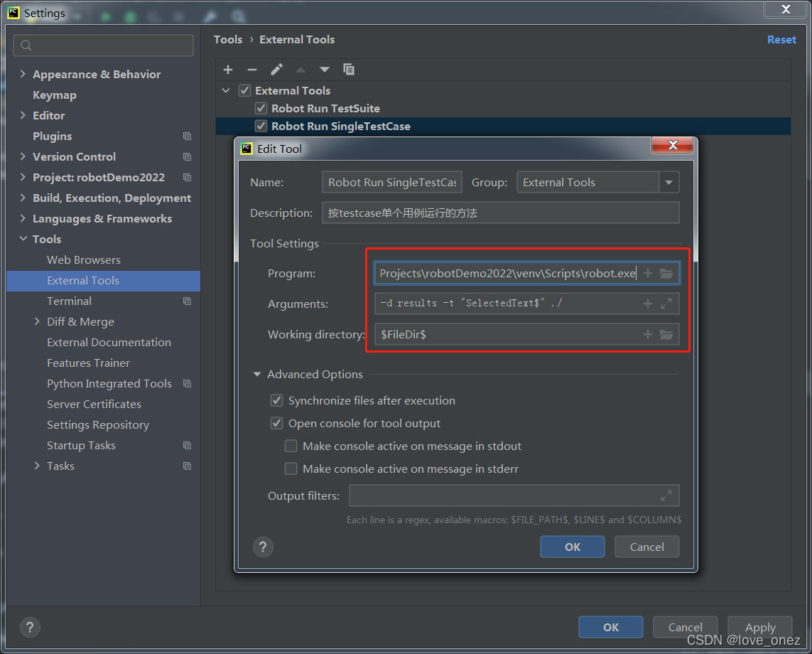Apply the settings changes

tap(759, 627)
